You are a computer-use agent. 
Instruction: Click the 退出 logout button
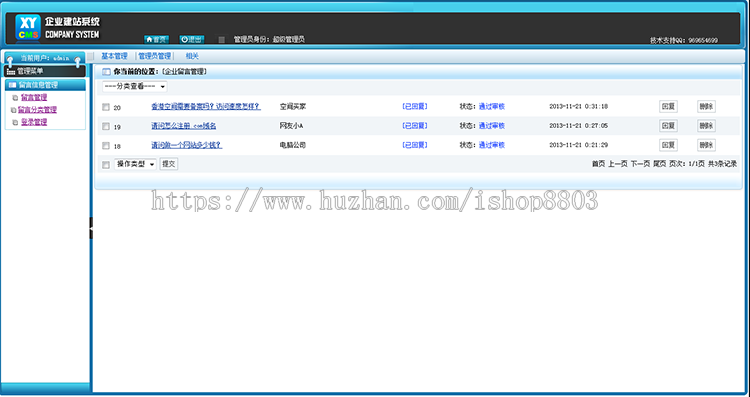coord(192,39)
